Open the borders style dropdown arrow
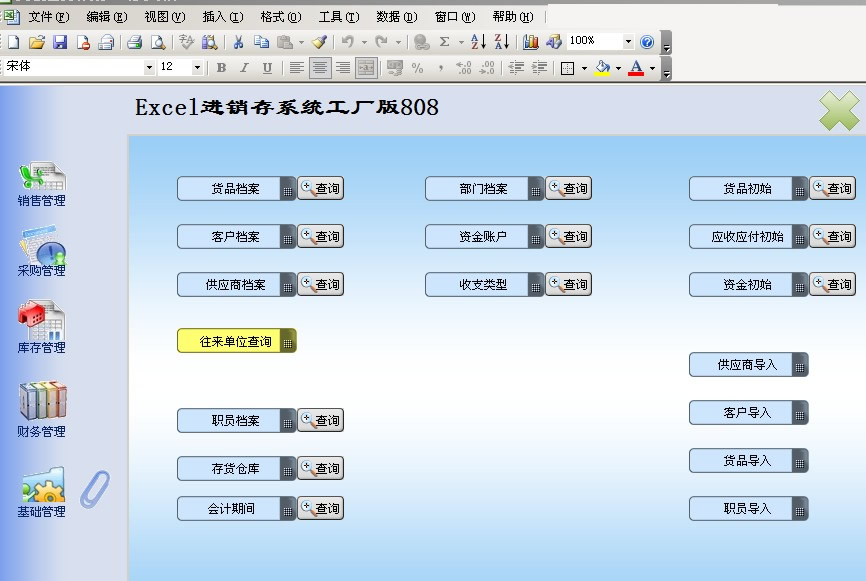The image size is (866, 581). tap(584, 68)
